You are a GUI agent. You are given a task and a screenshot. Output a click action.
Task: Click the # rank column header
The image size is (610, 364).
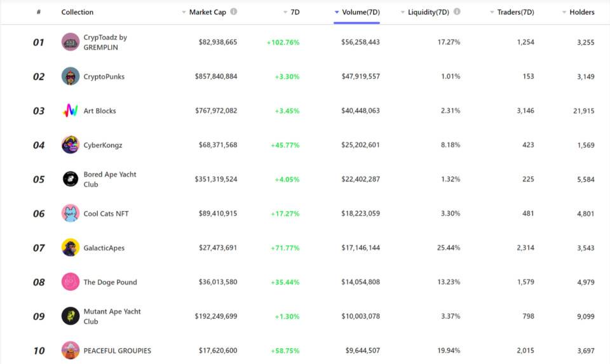pyautogui.click(x=39, y=12)
